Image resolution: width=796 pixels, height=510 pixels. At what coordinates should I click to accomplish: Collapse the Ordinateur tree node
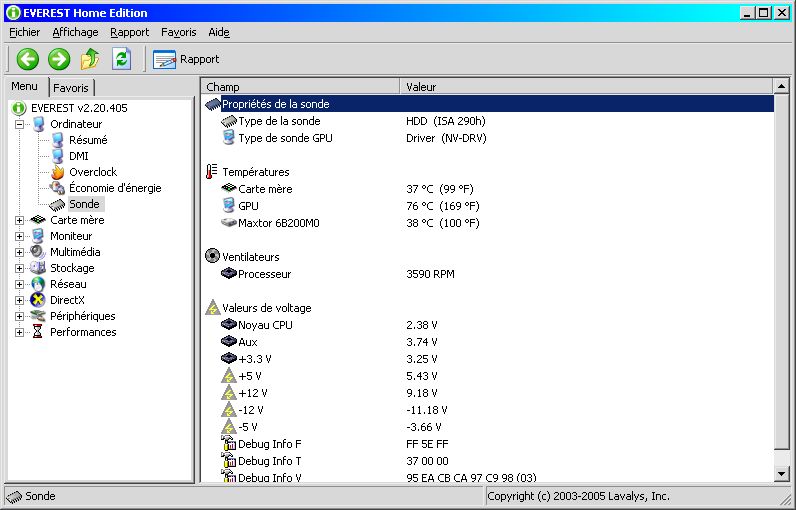tap(20, 124)
